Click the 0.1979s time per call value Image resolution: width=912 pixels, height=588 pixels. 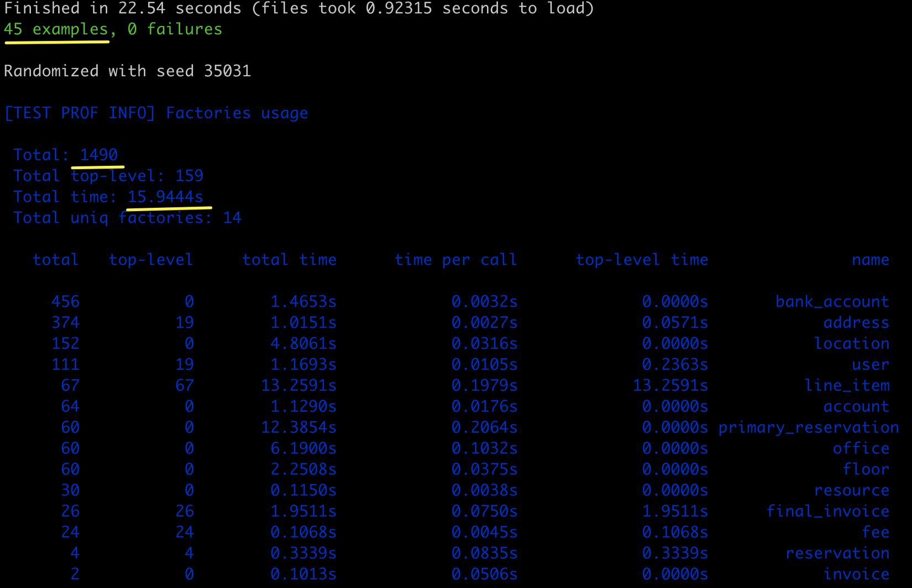(484, 386)
